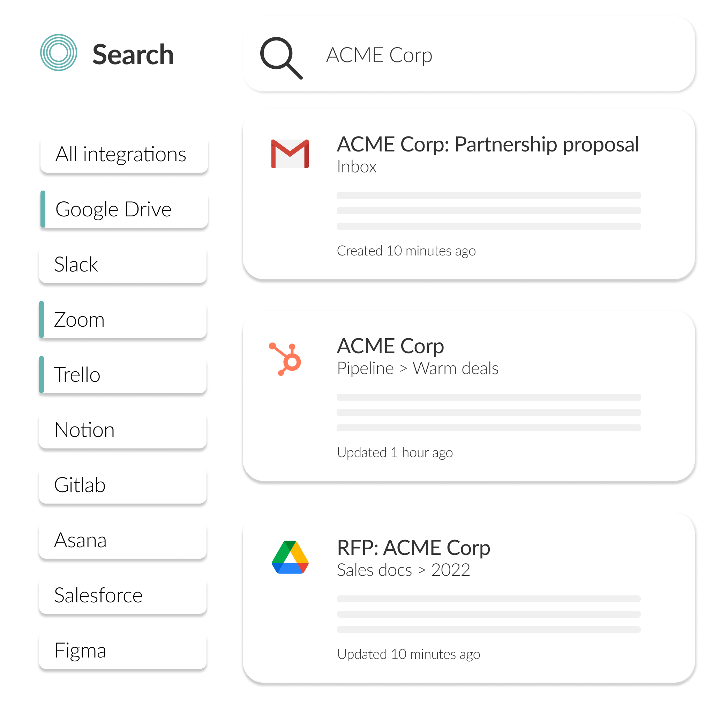Image resolution: width=720 pixels, height=728 pixels.
Task: Click the magnifying glass search icon
Action: click(x=281, y=58)
